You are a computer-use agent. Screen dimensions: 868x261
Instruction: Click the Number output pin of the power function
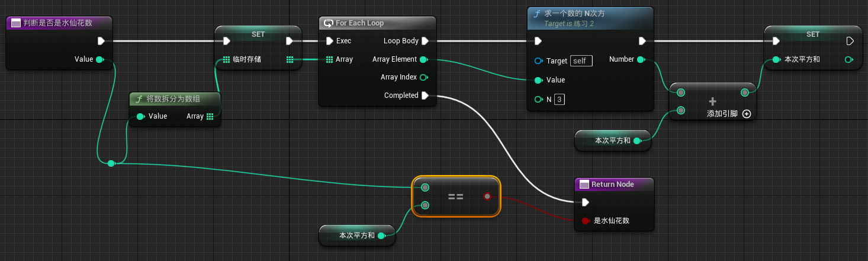coord(641,59)
